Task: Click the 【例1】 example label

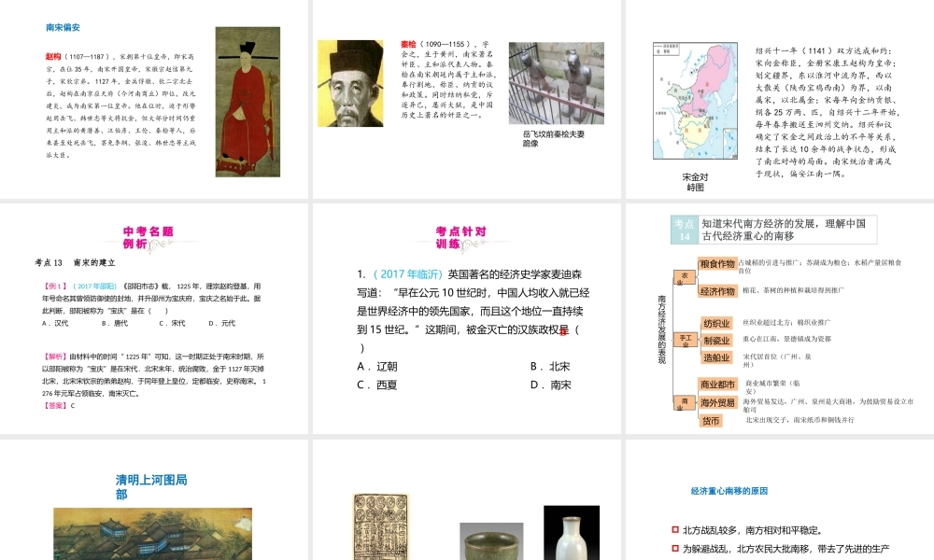Action: (55, 287)
